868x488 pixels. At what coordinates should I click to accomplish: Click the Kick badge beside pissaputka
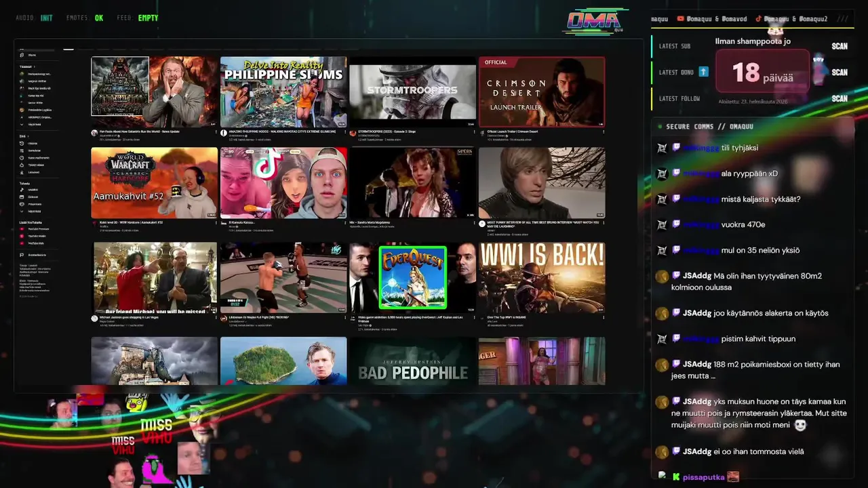[676, 477]
